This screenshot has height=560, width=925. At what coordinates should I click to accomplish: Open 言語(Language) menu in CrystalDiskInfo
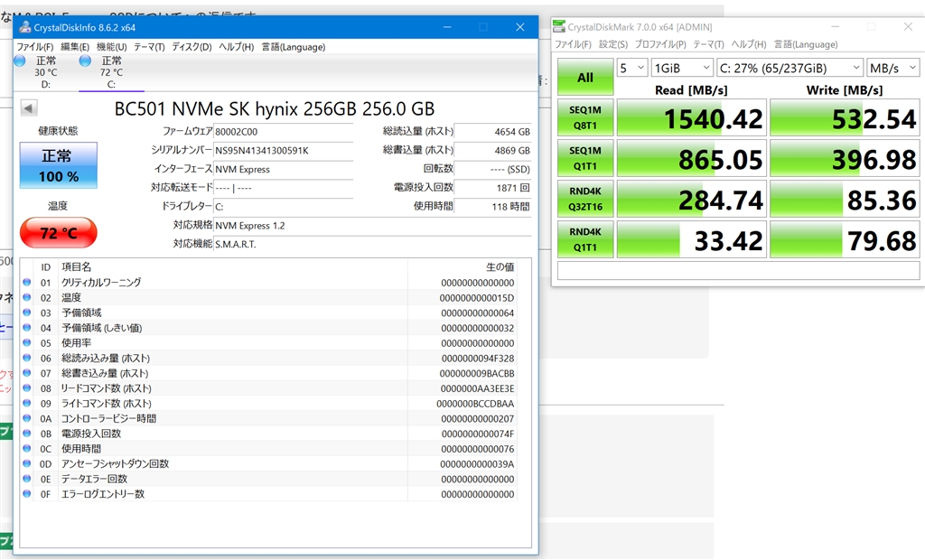294,47
